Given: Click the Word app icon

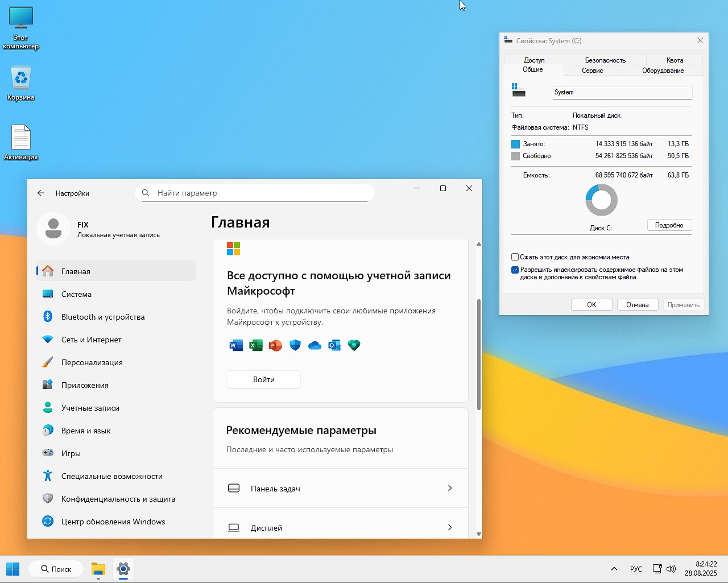Looking at the screenshot, I should pos(236,345).
